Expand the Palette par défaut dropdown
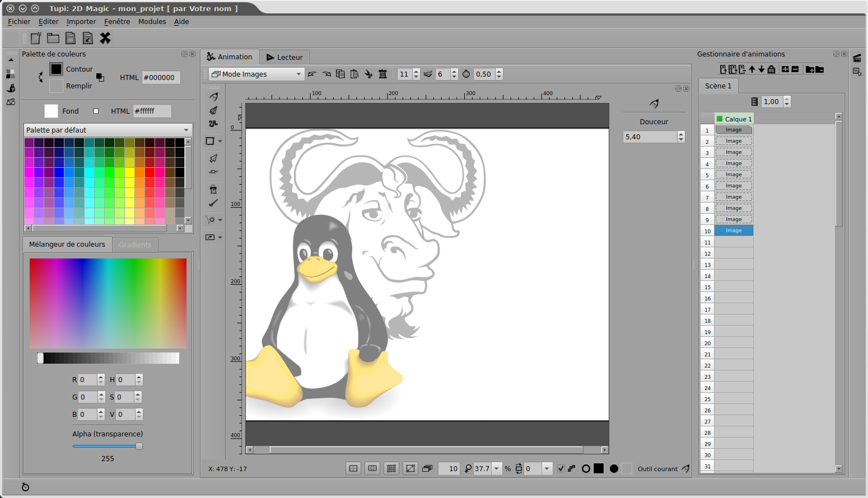This screenshot has height=498, width=868. click(x=108, y=130)
